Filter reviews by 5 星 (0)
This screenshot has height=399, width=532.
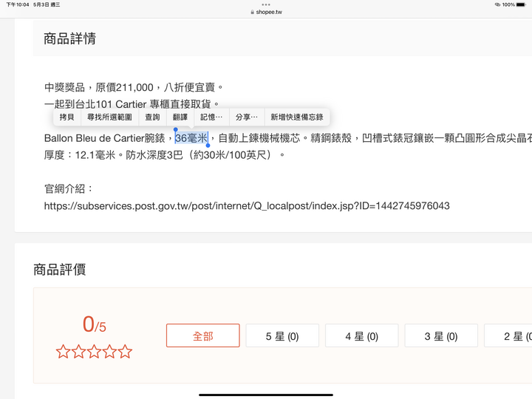click(x=282, y=335)
